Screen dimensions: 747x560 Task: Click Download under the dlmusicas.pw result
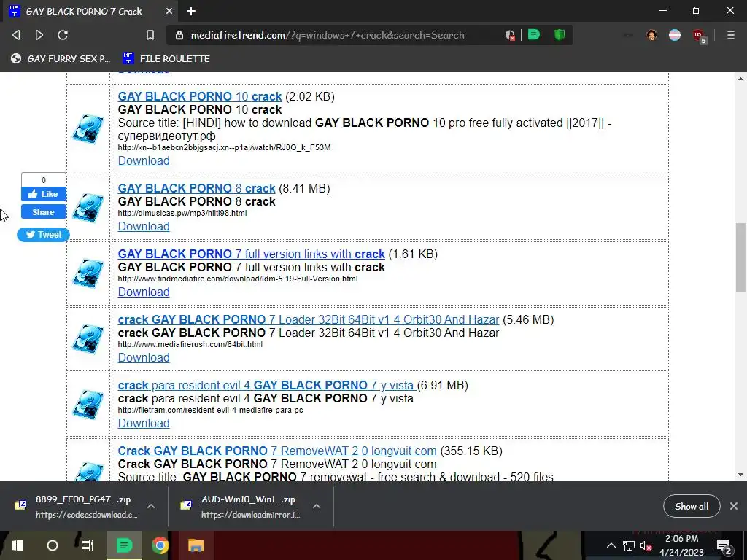click(144, 226)
